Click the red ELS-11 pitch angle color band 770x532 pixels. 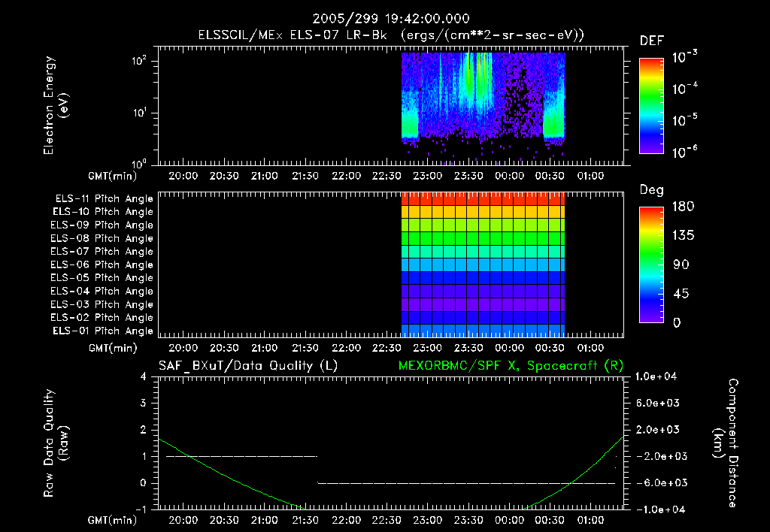coord(484,199)
